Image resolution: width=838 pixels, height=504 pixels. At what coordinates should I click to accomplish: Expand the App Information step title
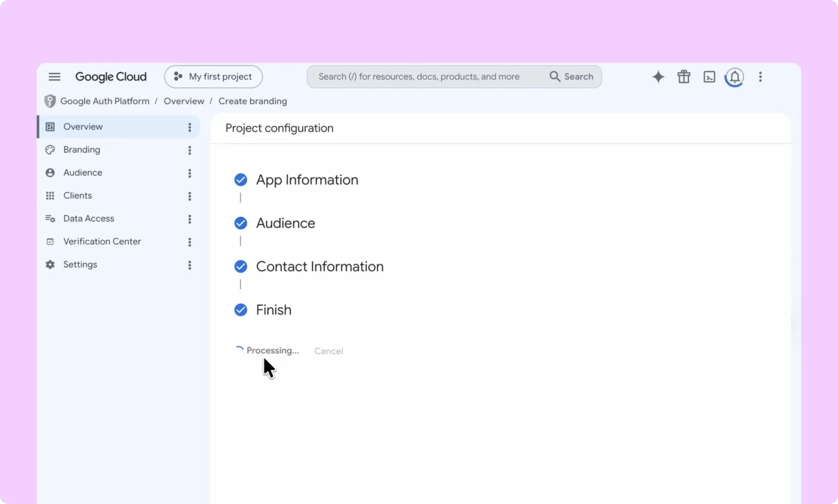(x=307, y=179)
